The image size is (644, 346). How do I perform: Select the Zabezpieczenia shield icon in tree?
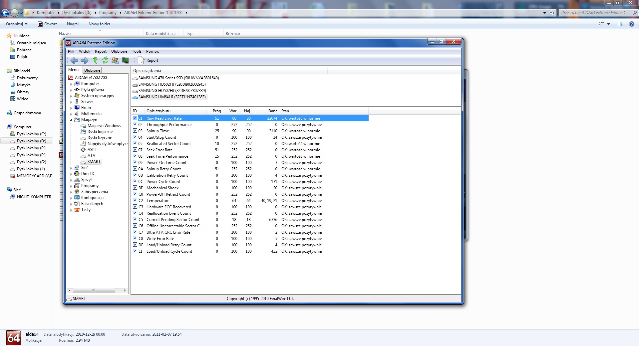(77, 192)
